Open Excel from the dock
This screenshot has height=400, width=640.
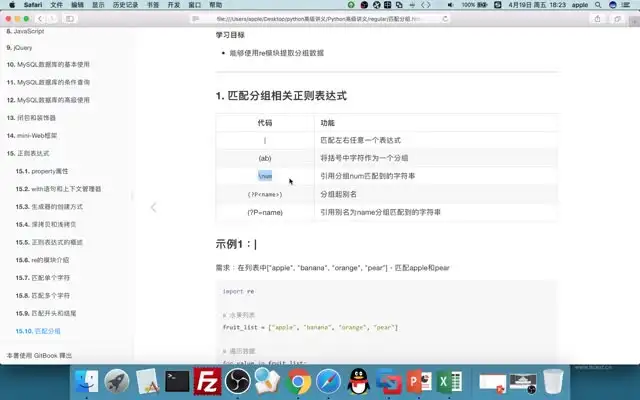449,382
